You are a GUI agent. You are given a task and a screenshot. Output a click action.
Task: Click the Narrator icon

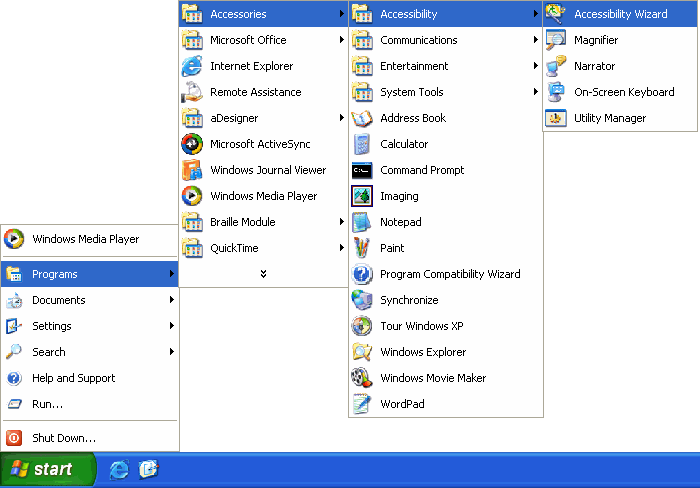point(556,66)
